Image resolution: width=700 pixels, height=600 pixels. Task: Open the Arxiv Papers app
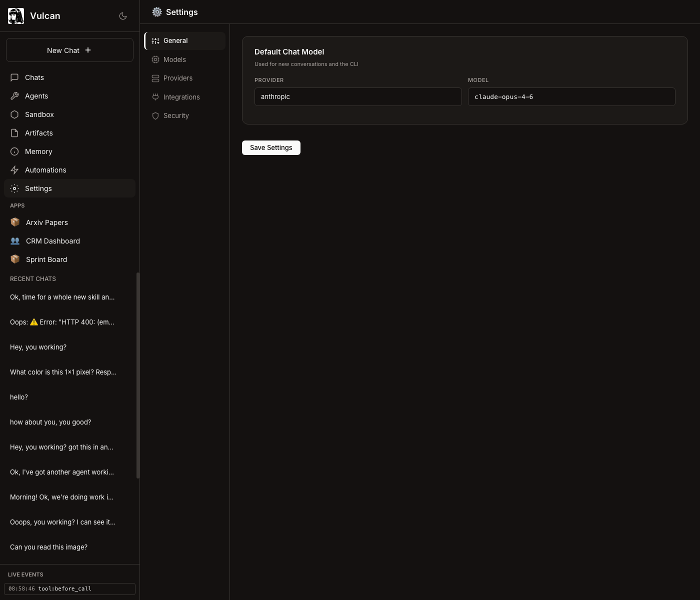(46, 222)
